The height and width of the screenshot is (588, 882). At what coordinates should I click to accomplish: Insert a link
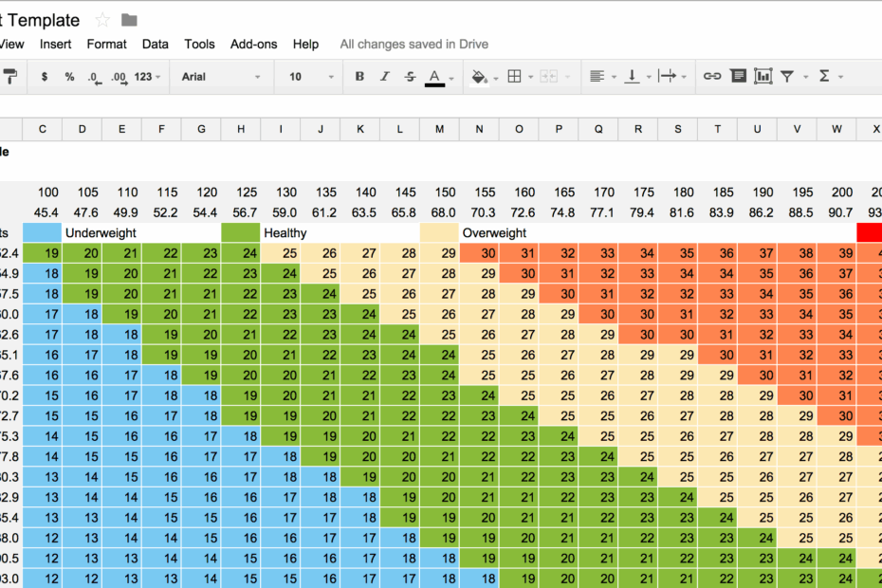(712, 77)
